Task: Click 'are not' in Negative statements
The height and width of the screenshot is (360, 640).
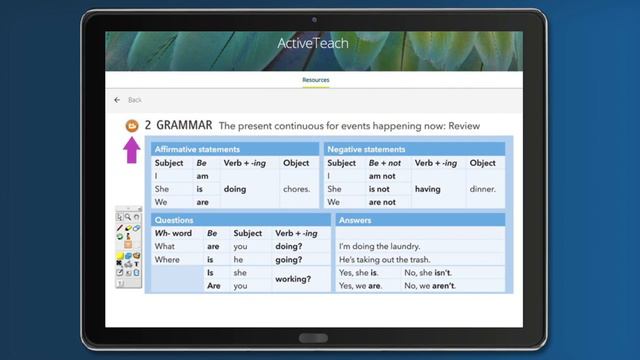Action: [x=382, y=202]
